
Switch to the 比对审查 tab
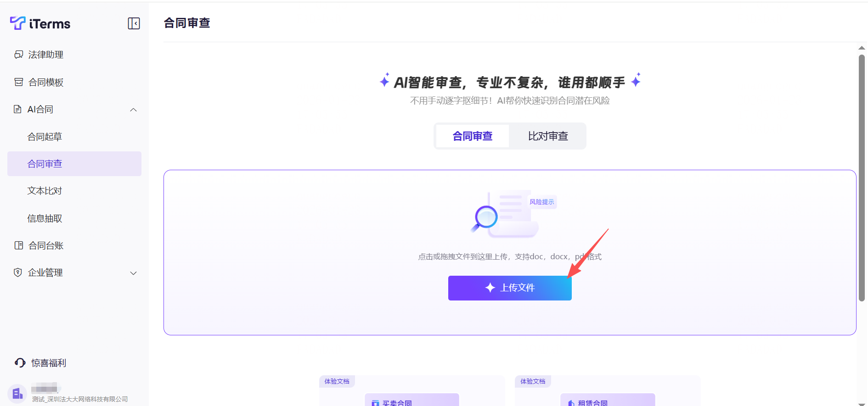548,136
